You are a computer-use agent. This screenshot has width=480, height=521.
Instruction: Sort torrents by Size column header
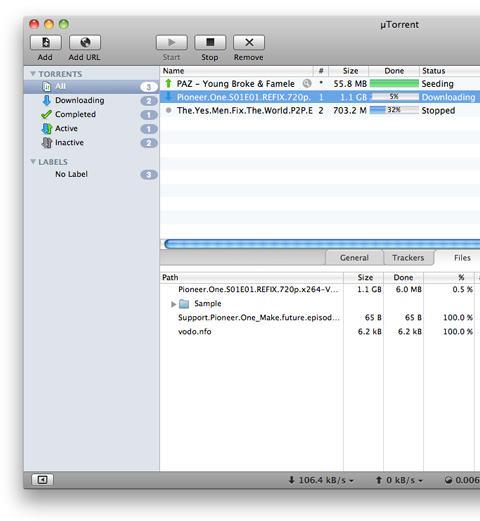pos(349,71)
